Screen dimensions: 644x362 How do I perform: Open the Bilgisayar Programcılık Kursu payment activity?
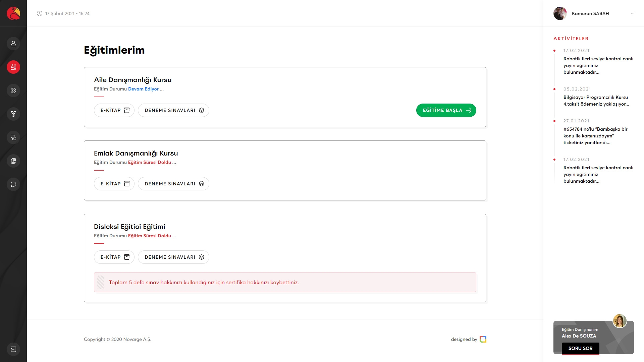596,101
